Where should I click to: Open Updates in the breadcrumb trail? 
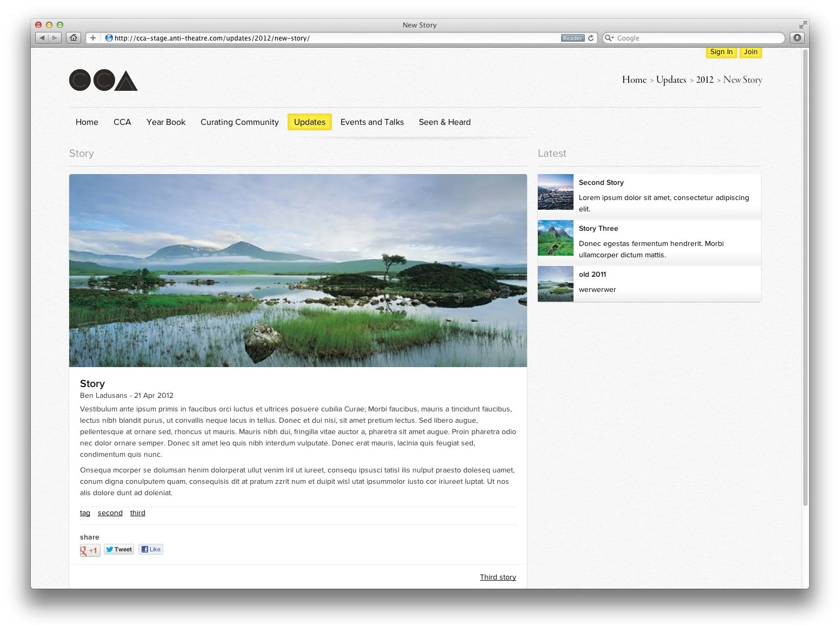[x=671, y=79]
